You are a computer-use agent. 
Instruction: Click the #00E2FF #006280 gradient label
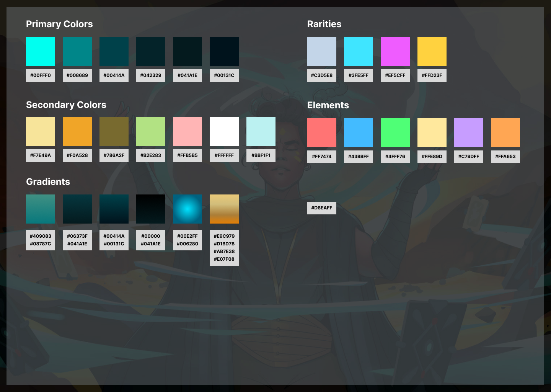point(187,240)
